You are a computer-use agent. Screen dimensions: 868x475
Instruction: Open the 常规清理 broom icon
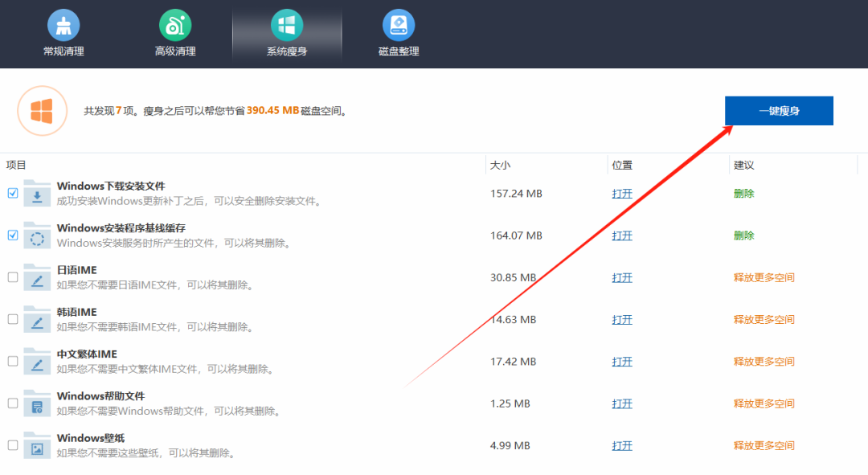pos(63,25)
